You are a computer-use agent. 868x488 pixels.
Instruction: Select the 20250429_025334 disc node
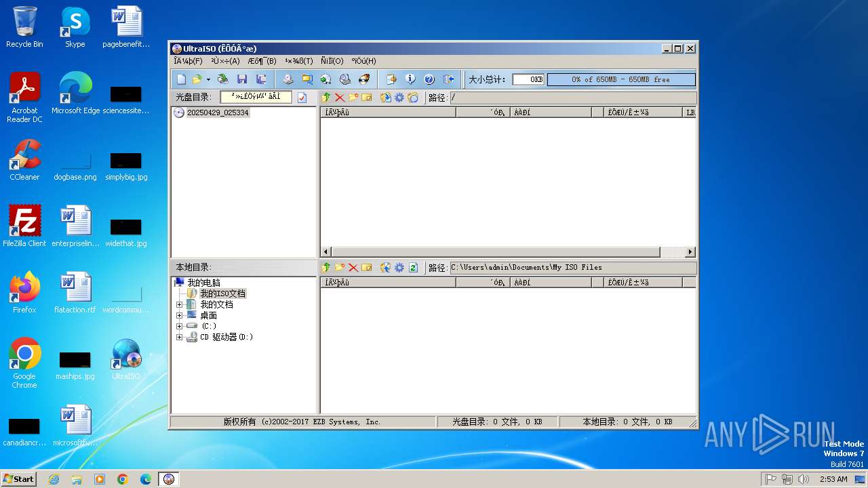(218, 113)
